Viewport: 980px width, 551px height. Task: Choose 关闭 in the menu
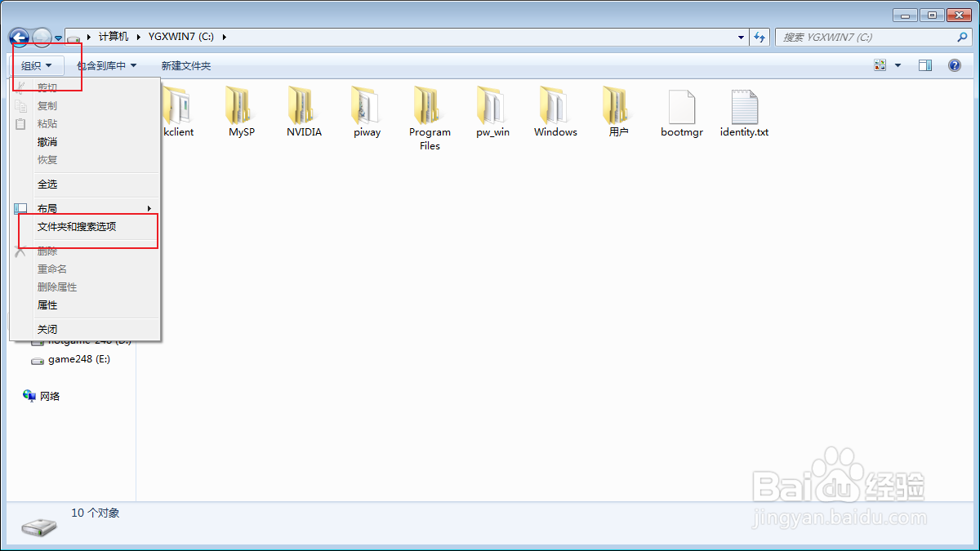click(85, 329)
